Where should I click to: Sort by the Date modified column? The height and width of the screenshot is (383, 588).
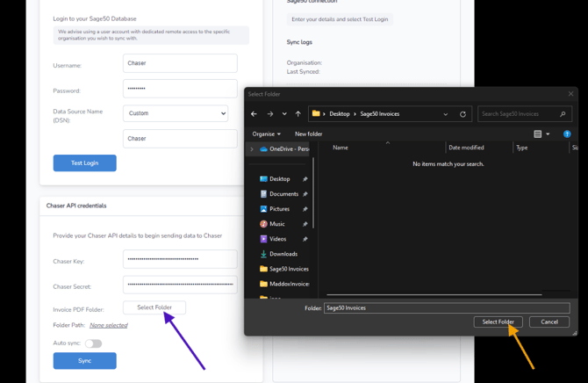coord(466,148)
